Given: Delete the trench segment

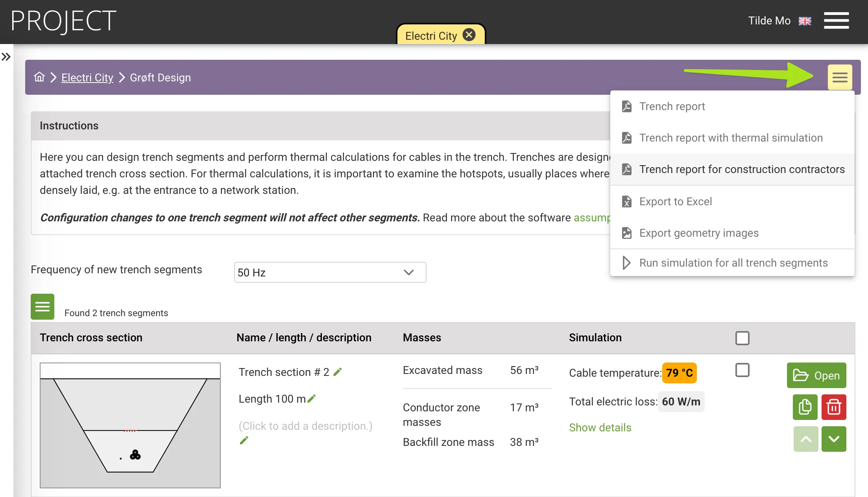Looking at the screenshot, I should [834, 407].
